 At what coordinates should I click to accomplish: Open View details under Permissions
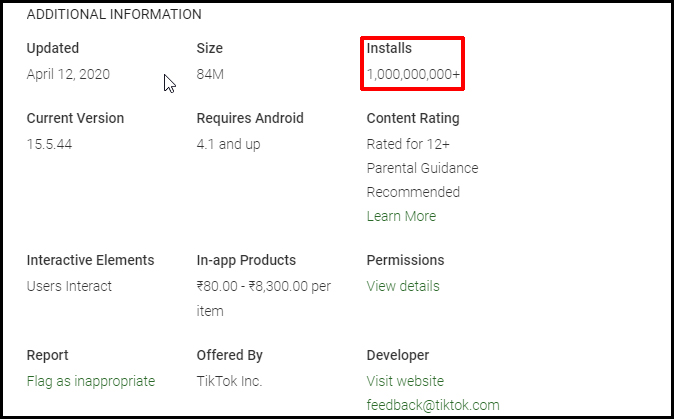403,286
